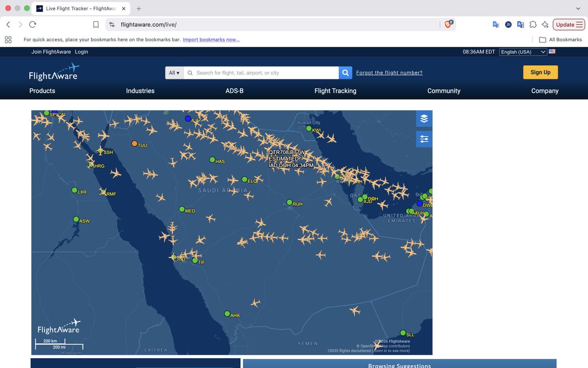This screenshot has height=368, width=588.
Task: Click the blue DWC airport marker
Action: (x=419, y=204)
